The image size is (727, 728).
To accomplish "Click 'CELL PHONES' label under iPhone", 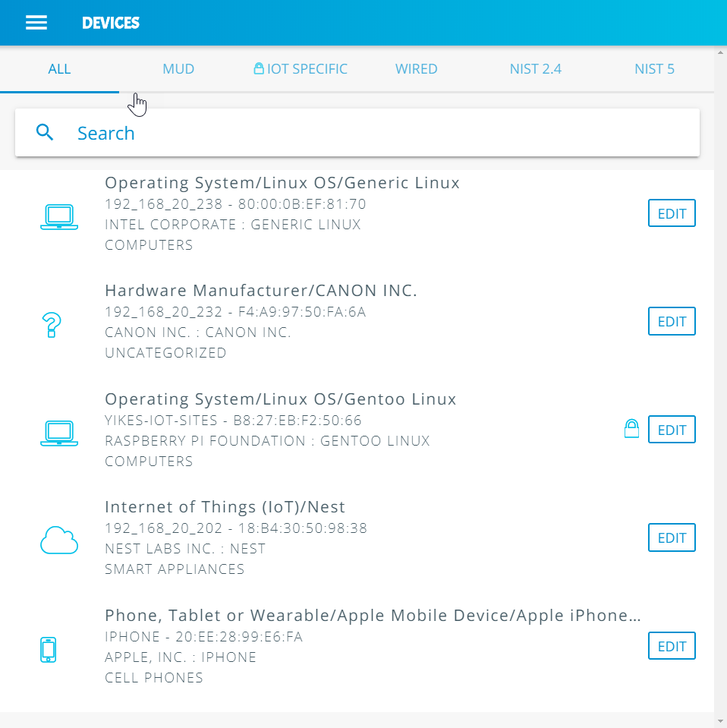I will point(154,678).
